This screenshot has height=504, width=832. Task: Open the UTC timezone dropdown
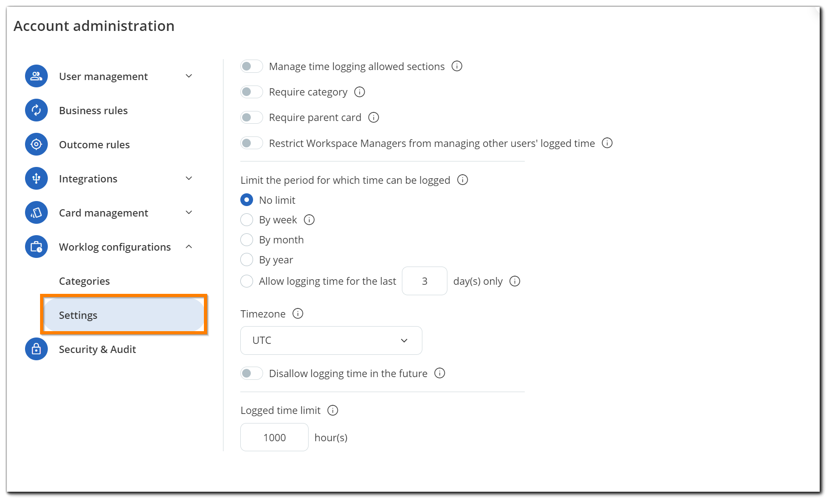tap(331, 340)
